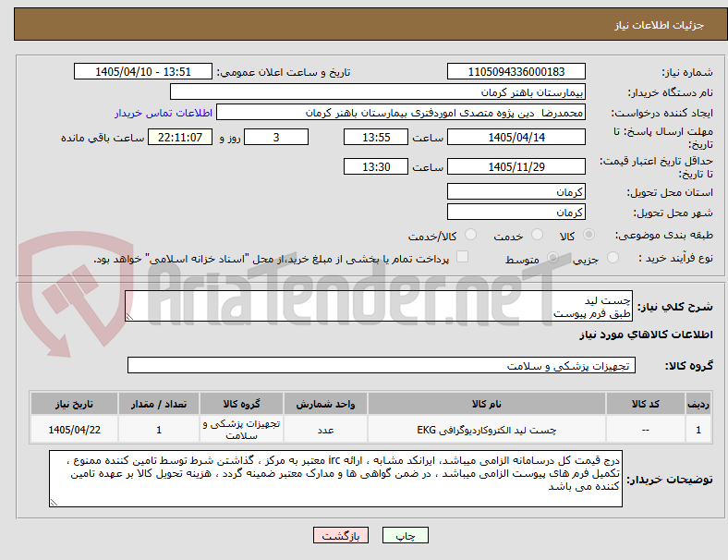Choose the جزیی purchase type radio
728x560 pixels.
pos(613,258)
